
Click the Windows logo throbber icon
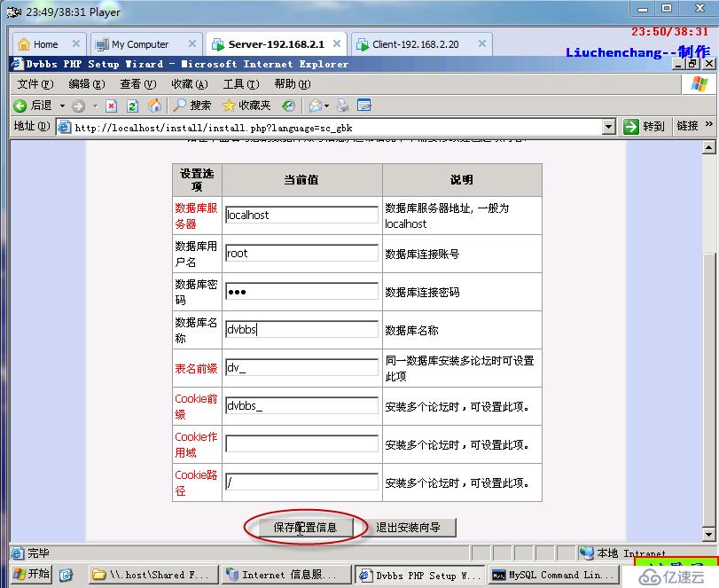pyautogui.click(x=699, y=84)
